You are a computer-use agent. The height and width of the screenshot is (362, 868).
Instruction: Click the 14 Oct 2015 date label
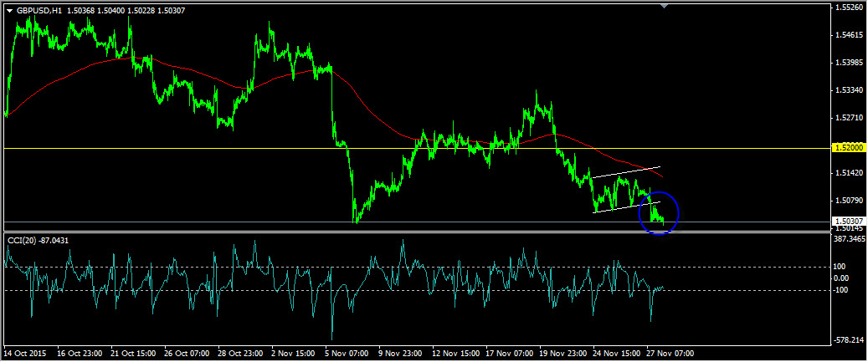[25, 353]
